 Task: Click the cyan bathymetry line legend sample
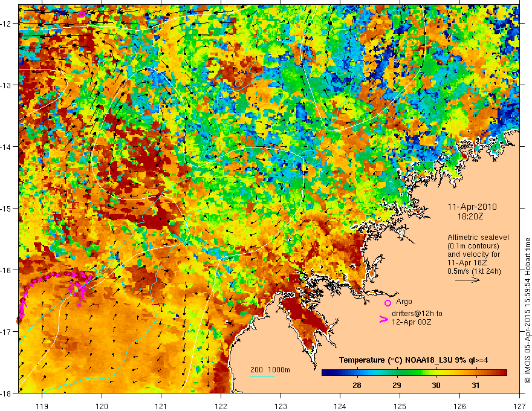(x=262, y=376)
